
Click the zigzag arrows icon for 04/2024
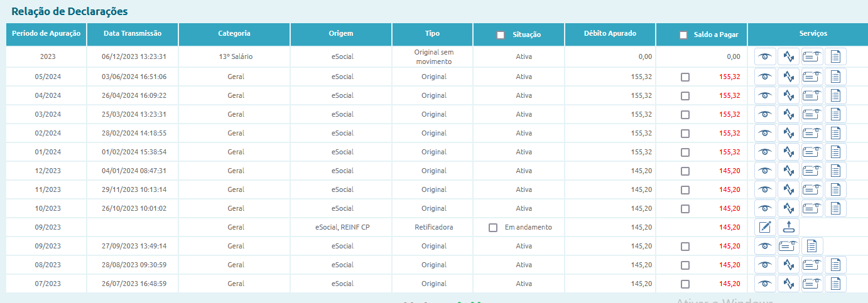(788, 95)
